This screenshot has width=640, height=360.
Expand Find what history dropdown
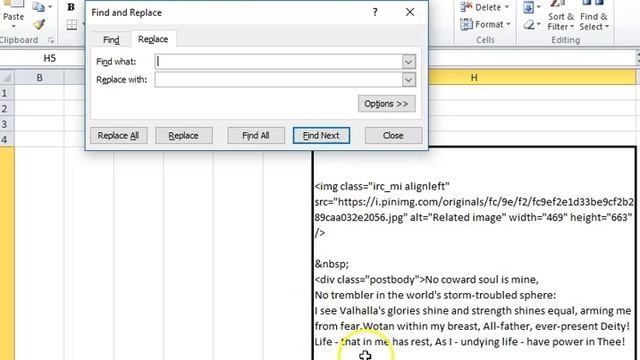[x=409, y=62]
